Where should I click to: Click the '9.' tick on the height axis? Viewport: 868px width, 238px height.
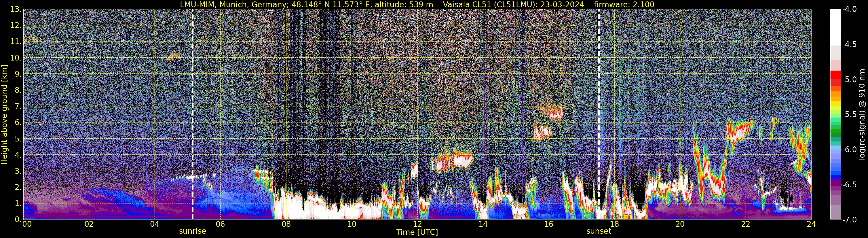click(x=18, y=74)
